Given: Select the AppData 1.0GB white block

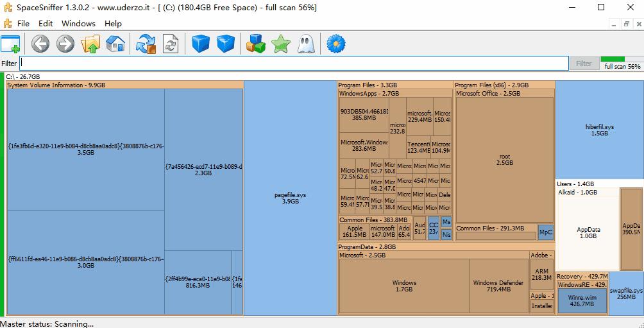Looking at the screenshot, I should pyautogui.click(x=588, y=232).
